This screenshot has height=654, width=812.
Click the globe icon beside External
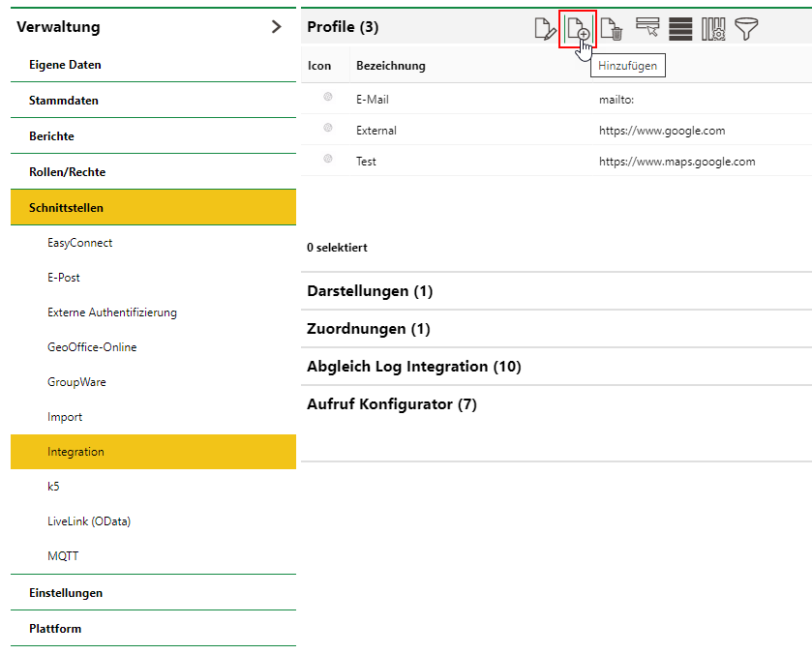[327, 130]
